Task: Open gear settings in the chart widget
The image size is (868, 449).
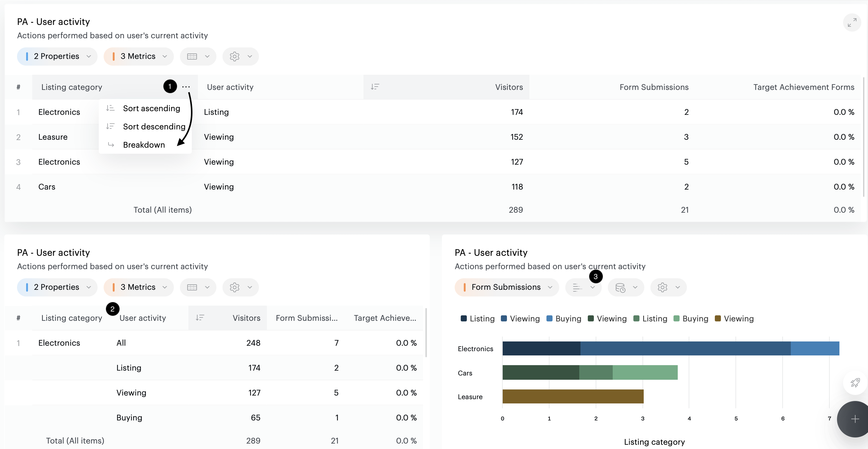Action: tap(668, 287)
